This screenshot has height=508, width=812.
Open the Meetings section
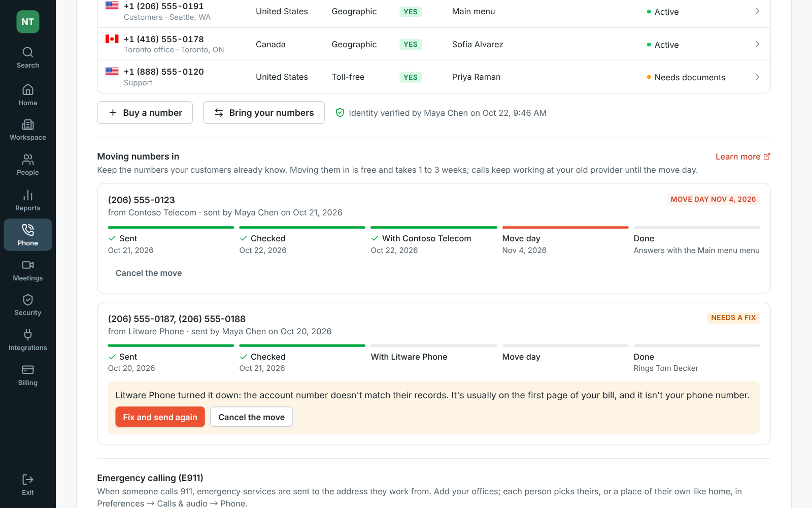coord(28,271)
